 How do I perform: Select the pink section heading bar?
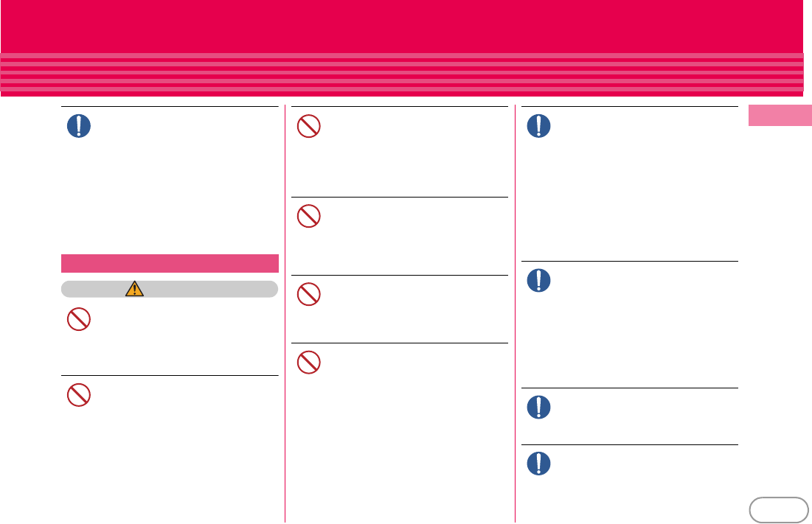click(170, 263)
